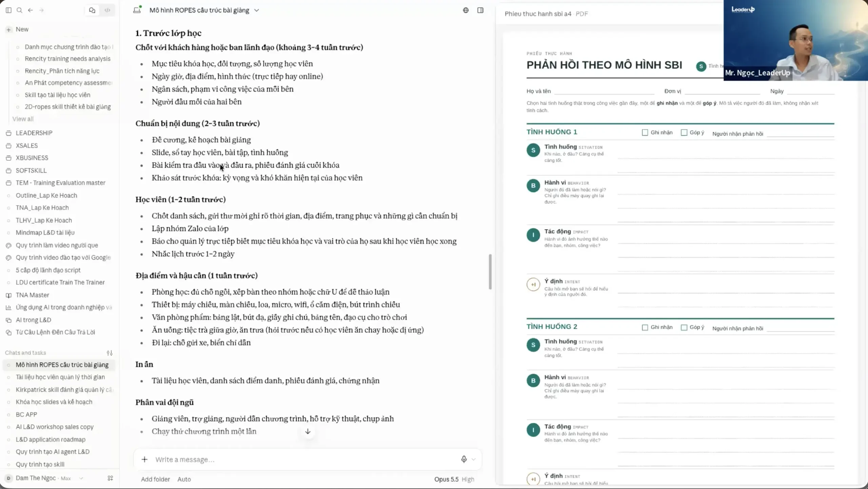
Task: Check Góp ý box in Tình huống 1
Action: (x=684, y=133)
